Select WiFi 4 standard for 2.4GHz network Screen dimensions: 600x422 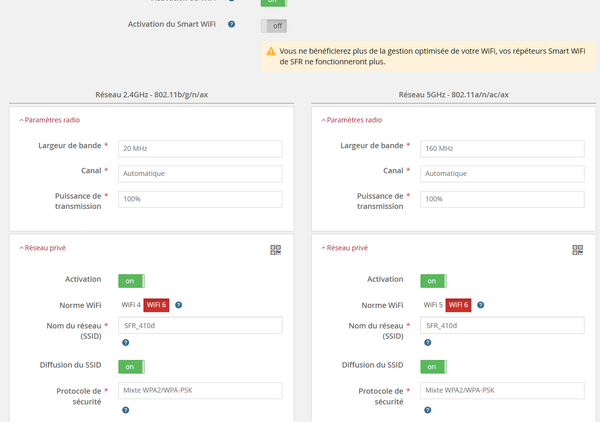pos(131,305)
